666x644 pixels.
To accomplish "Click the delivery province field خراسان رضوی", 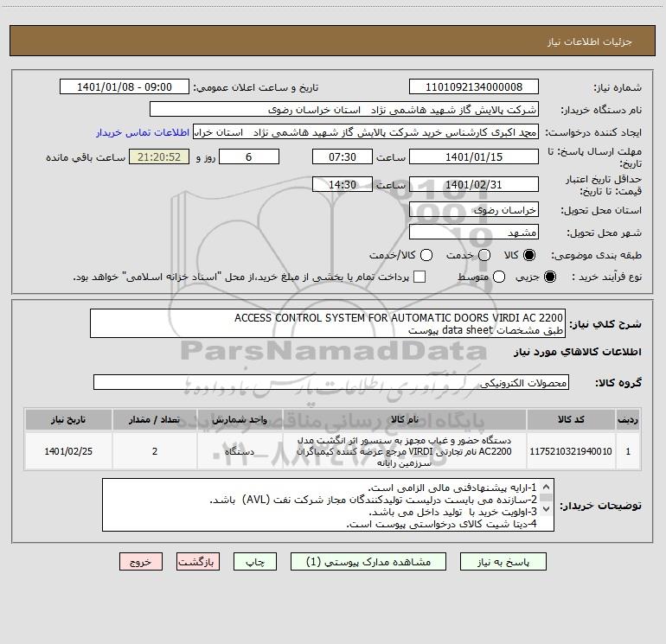I will click(474, 209).
